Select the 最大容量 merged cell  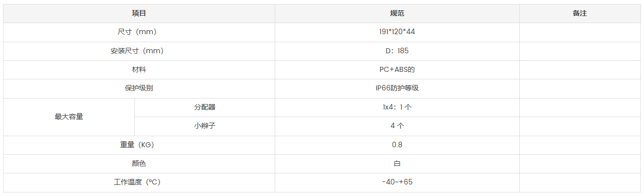(69, 117)
